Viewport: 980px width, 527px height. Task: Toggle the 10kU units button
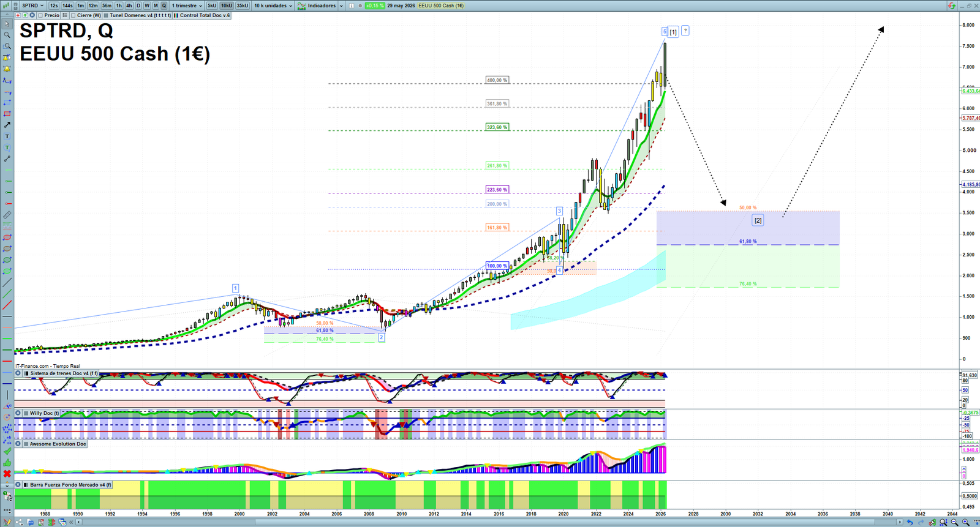click(227, 6)
